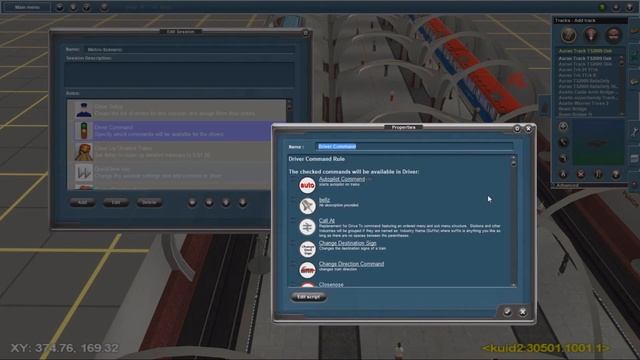Open the Change Direction Command link
640x360 pixels.
[x=351, y=264]
